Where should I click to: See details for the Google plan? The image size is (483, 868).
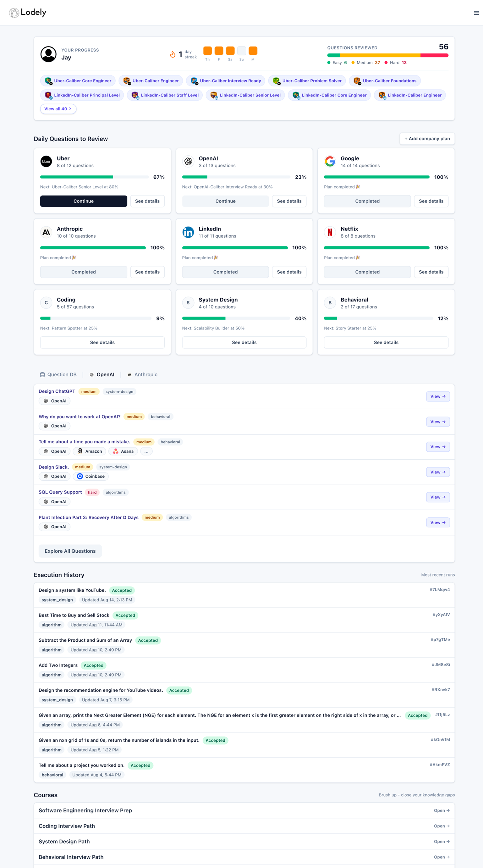[x=431, y=201]
